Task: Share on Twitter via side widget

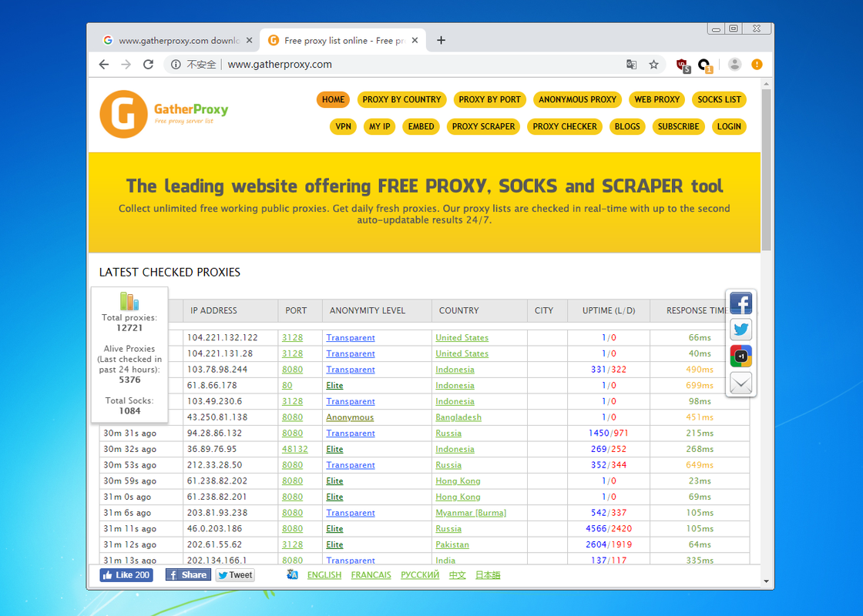Action: tap(740, 330)
